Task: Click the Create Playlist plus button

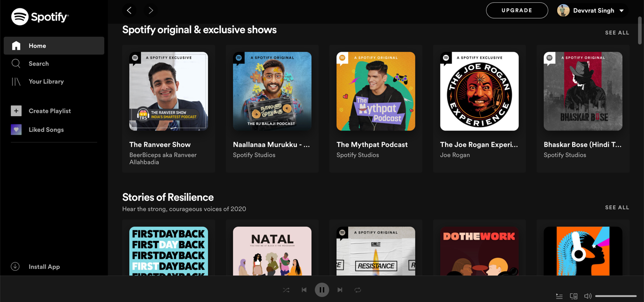Action: pos(16,111)
